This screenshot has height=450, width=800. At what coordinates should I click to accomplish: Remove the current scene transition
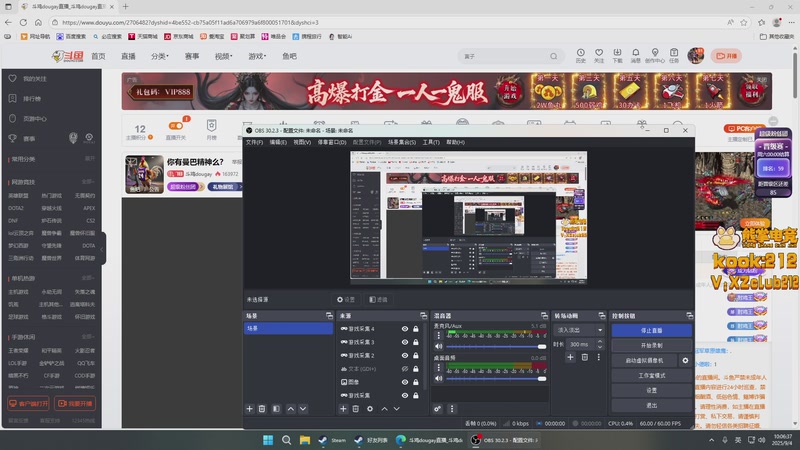(x=585, y=357)
